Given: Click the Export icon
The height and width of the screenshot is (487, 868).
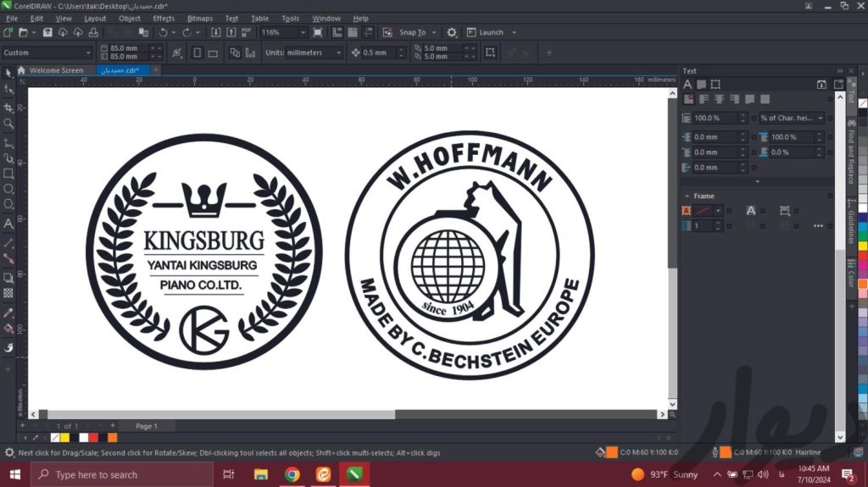Looking at the screenshot, I should coord(231,33).
